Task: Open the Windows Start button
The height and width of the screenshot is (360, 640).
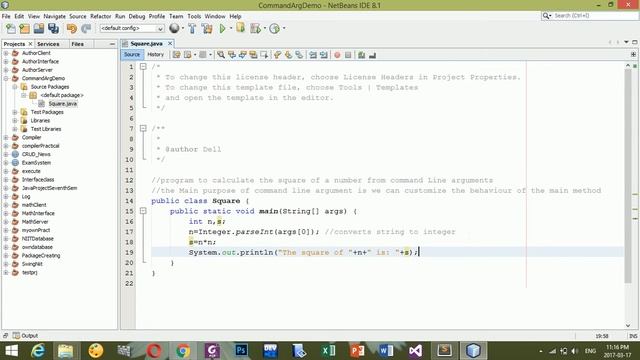Action: pos(11,351)
